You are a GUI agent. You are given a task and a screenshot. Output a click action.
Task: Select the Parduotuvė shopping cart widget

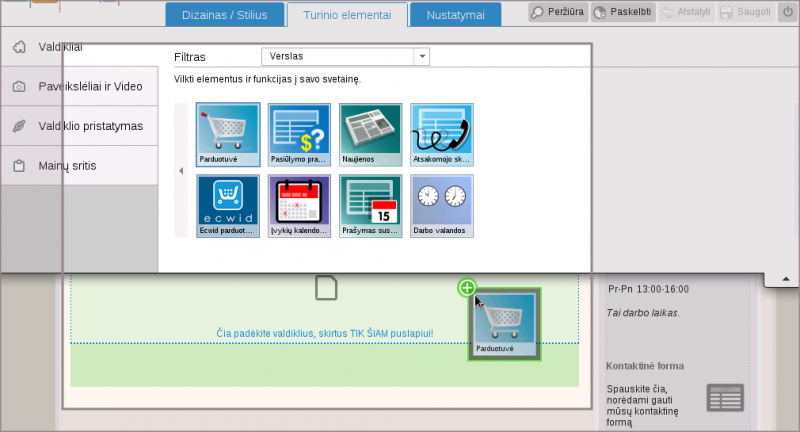(x=228, y=134)
